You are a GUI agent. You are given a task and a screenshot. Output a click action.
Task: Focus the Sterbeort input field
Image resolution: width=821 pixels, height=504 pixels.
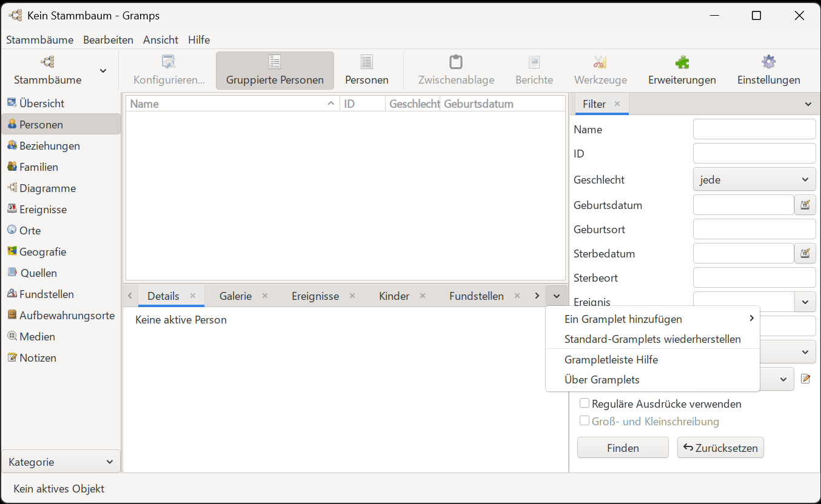coord(754,277)
